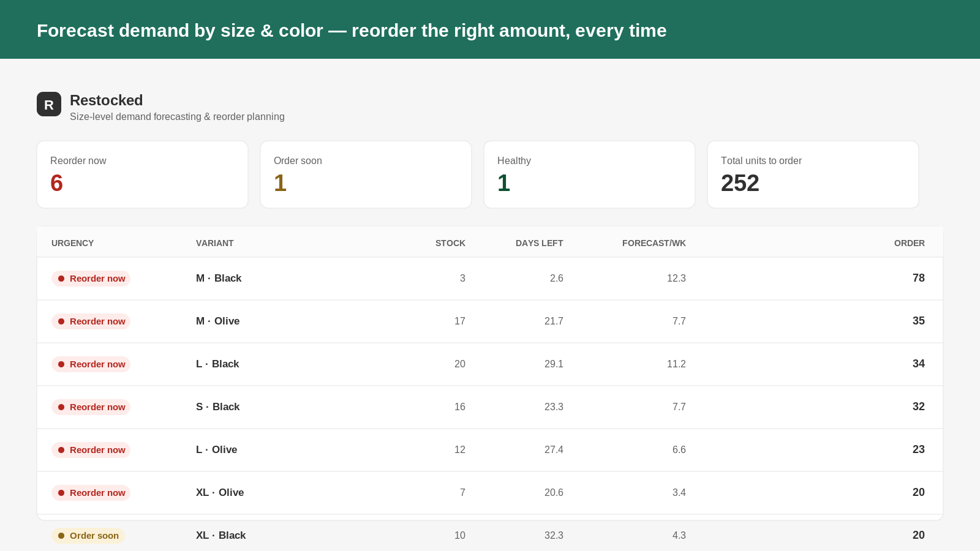Image resolution: width=980 pixels, height=551 pixels.
Task: Open the Healthy summary card
Action: click(x=589, y=174)
